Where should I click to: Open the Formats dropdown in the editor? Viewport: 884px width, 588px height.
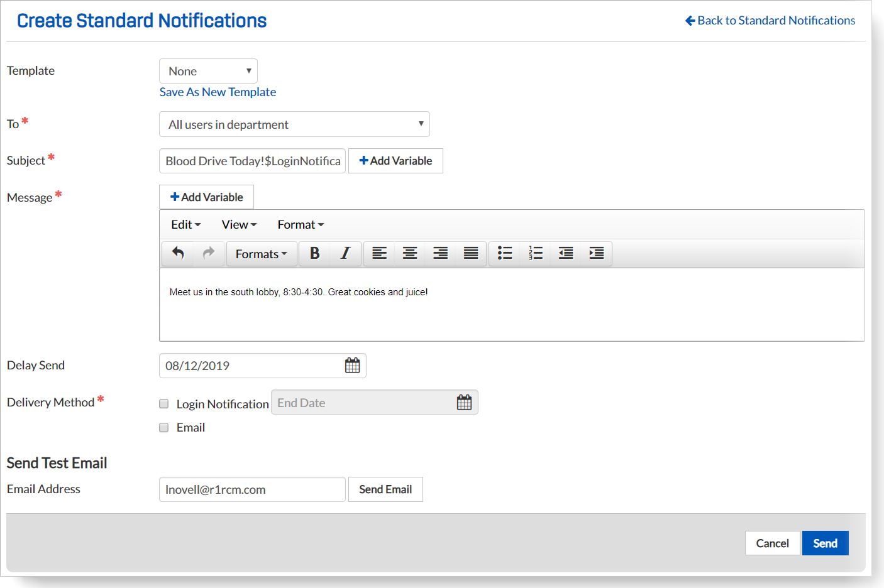(262, 253)
